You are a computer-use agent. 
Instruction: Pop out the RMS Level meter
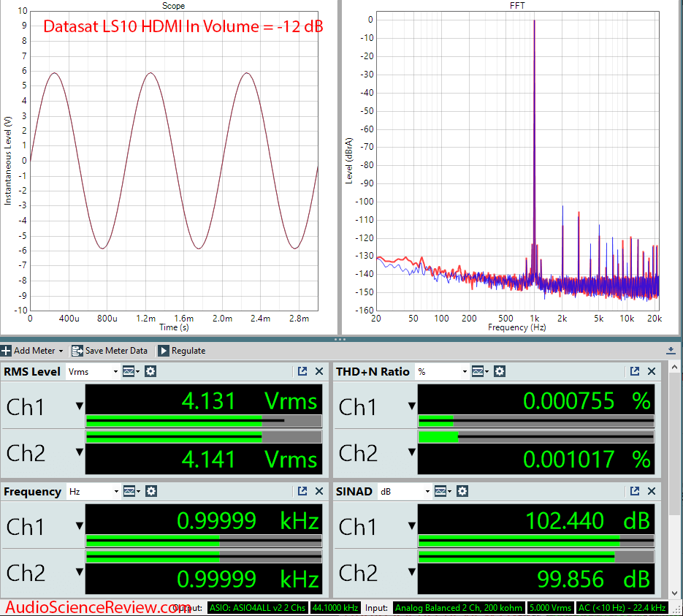coord(302,372)
